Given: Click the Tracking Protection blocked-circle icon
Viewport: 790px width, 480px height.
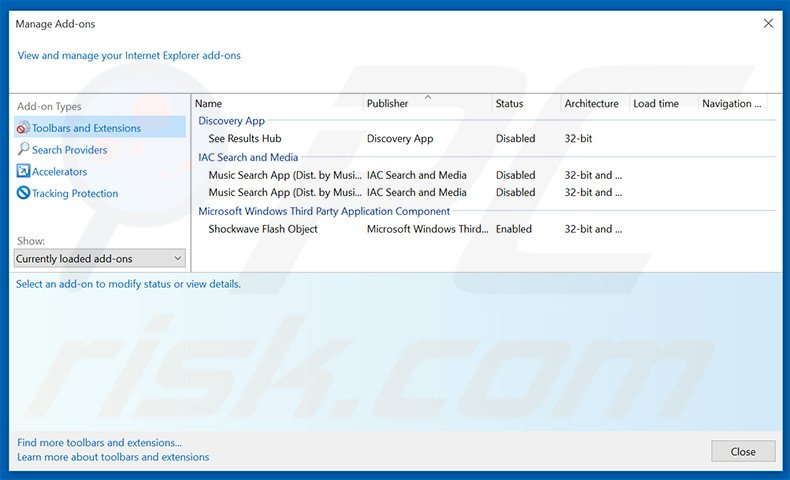Looking at the screenshot, I should click(23, 193).
